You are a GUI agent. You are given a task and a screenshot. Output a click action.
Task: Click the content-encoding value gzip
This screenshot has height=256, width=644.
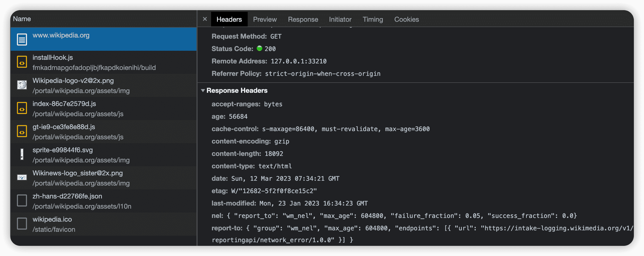coord(282,141)
